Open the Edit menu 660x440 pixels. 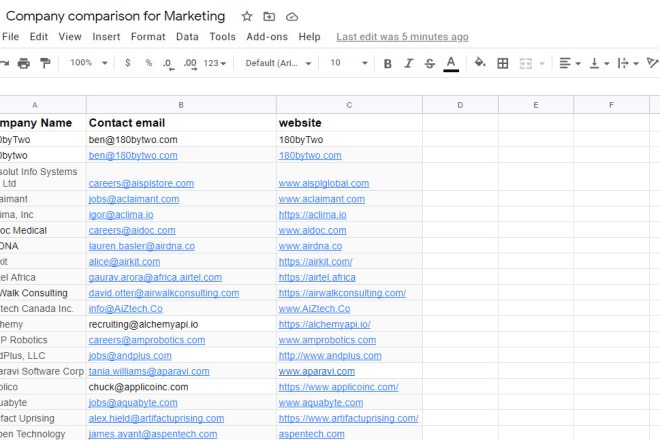39,37
